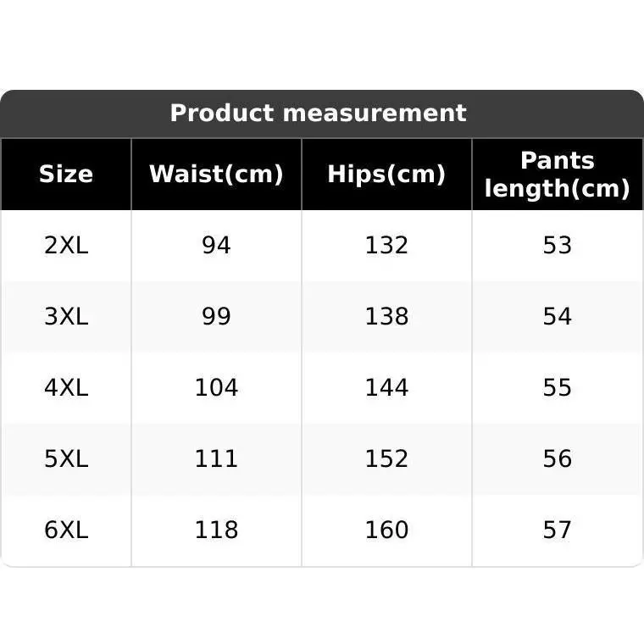644x644 pixels.
Task: Click the Waist(cm) column header
Action: pos(216,175)
